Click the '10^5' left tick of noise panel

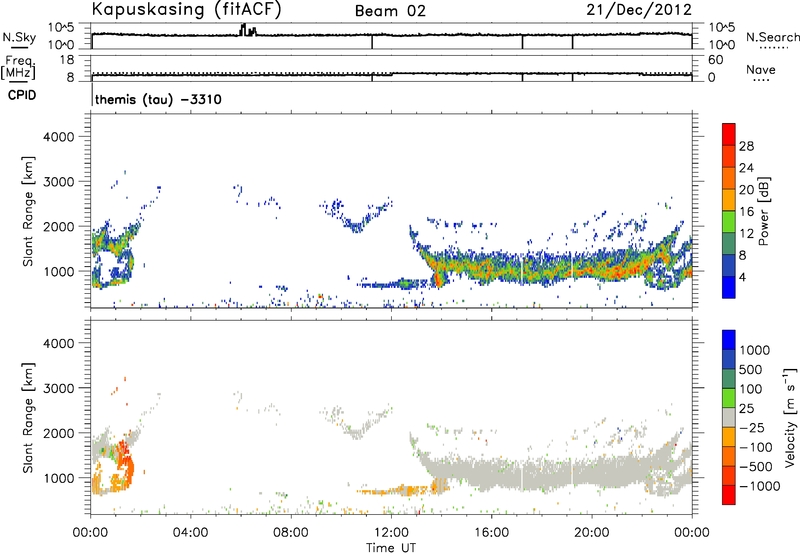(61, 27)
